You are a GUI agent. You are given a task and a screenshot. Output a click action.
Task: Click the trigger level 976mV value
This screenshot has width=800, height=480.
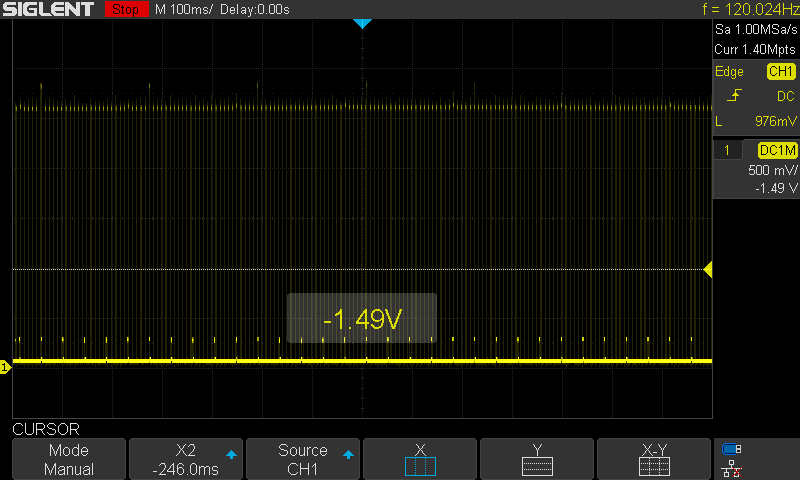(776, 121)
